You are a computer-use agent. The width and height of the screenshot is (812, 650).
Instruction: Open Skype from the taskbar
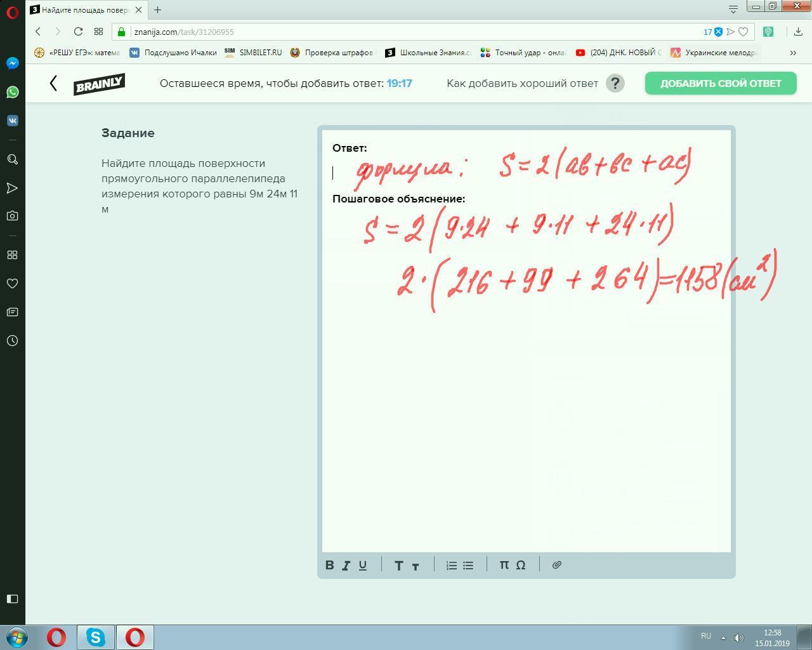point(96,637)
